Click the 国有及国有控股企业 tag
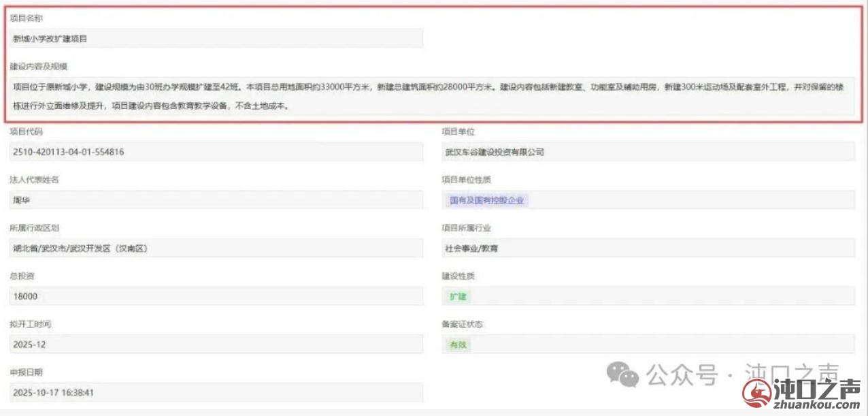 pyautogui.click(x=488, y=200)
